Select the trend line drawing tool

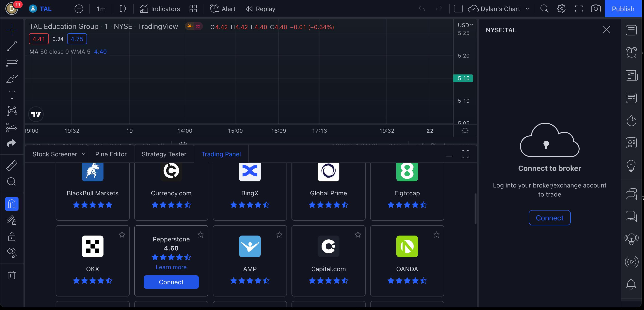coord(12,46)
